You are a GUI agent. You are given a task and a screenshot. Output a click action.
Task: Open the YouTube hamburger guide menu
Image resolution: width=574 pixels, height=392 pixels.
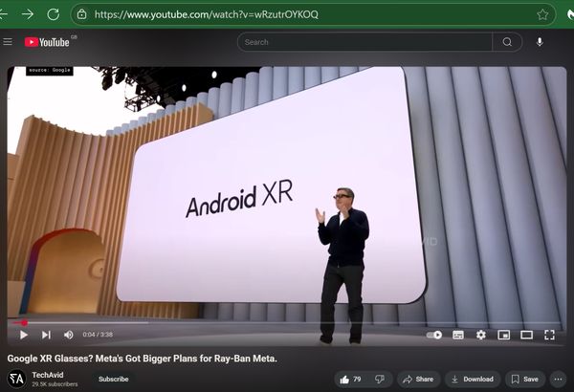(x=8, y=42)
